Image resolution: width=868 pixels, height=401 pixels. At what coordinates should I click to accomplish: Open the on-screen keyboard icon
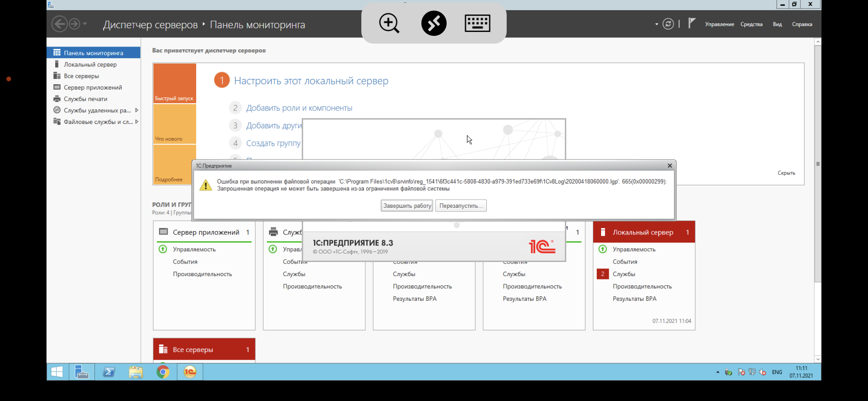pos(477,23)
